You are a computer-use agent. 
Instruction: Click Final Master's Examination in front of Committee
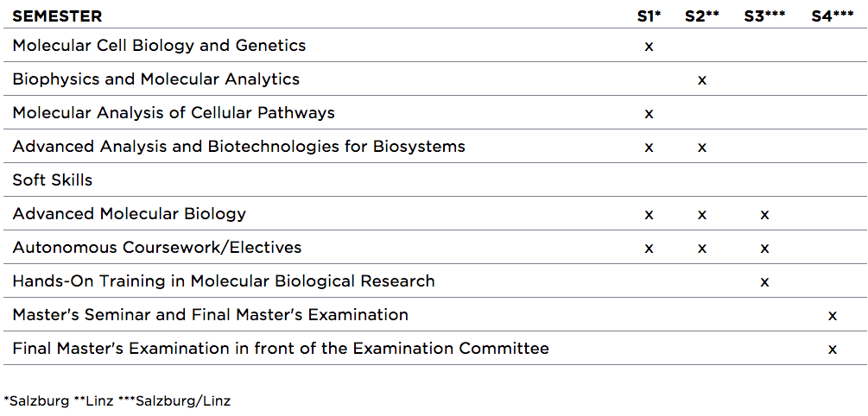[x=281, y=349]
